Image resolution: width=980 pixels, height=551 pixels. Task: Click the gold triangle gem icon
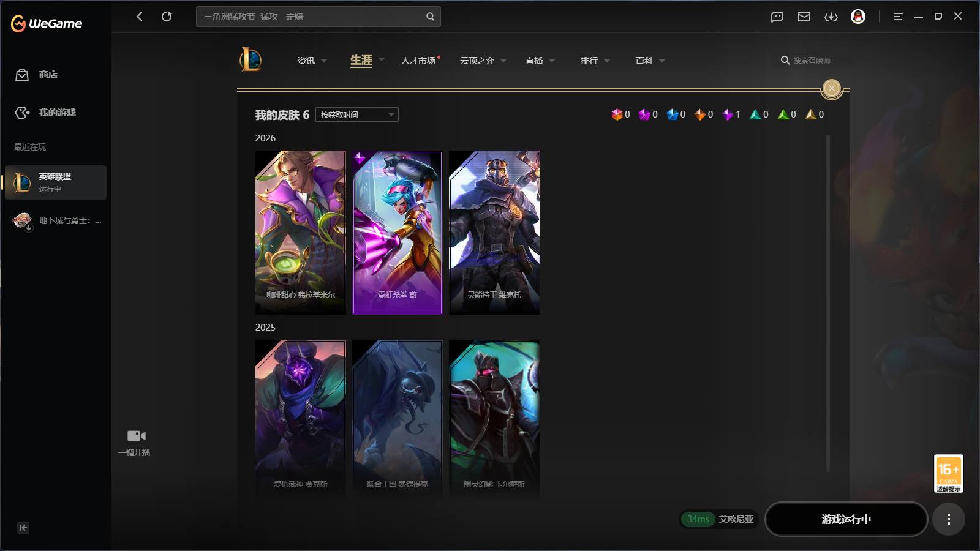tap(811, 114)
